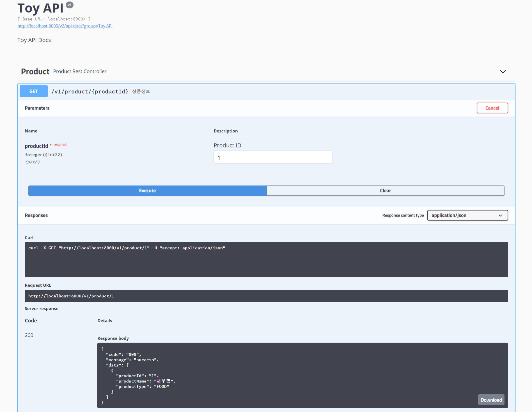
Task: Click the Server response label
Action: [x=42, y=309]
